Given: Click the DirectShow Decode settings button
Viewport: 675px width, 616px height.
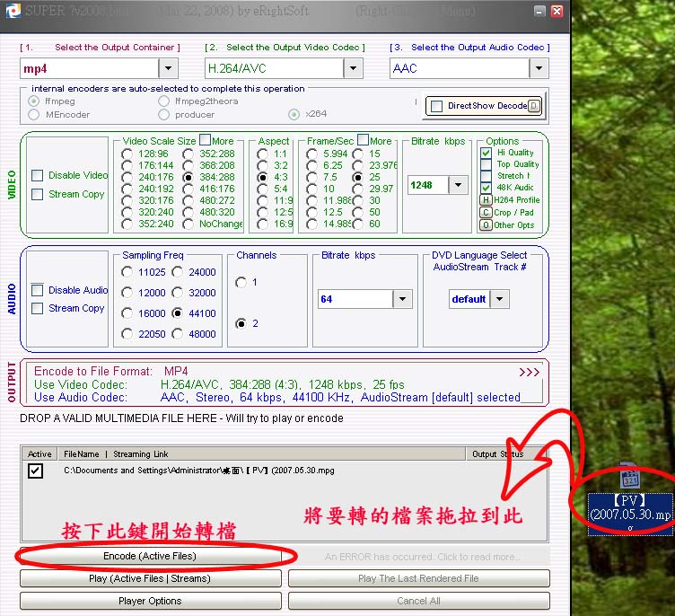Looking at the screenshot, I should (534, 106).
